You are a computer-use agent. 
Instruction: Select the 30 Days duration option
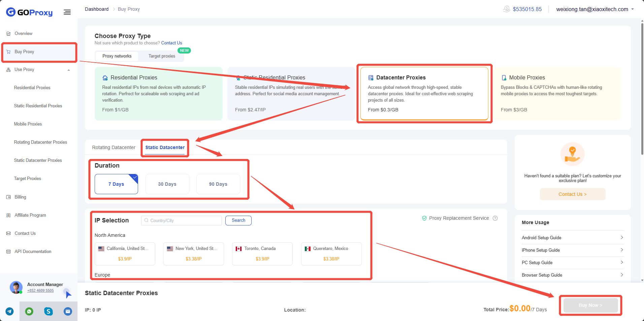point(167,184)
